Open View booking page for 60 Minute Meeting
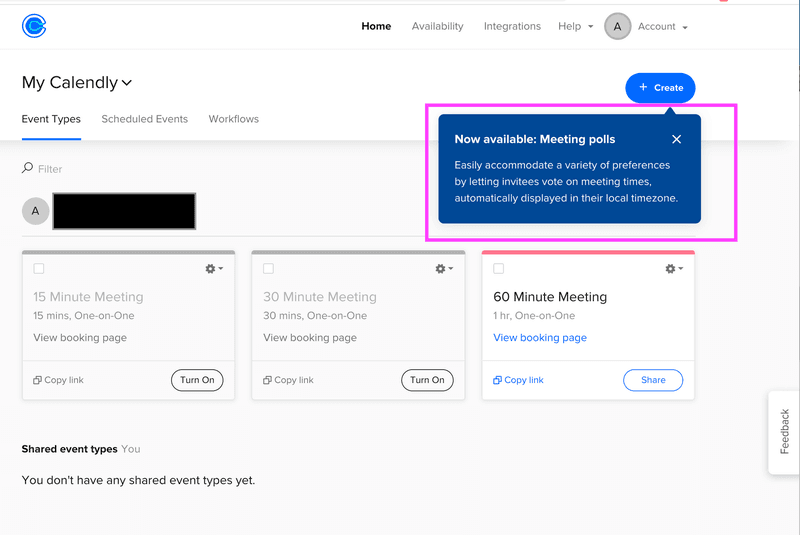 click(540, 338)
